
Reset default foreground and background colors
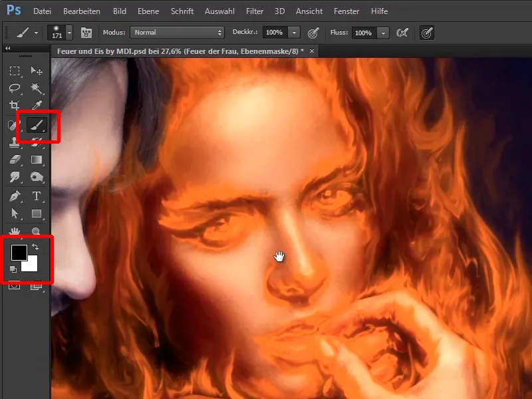click(13, 269)
